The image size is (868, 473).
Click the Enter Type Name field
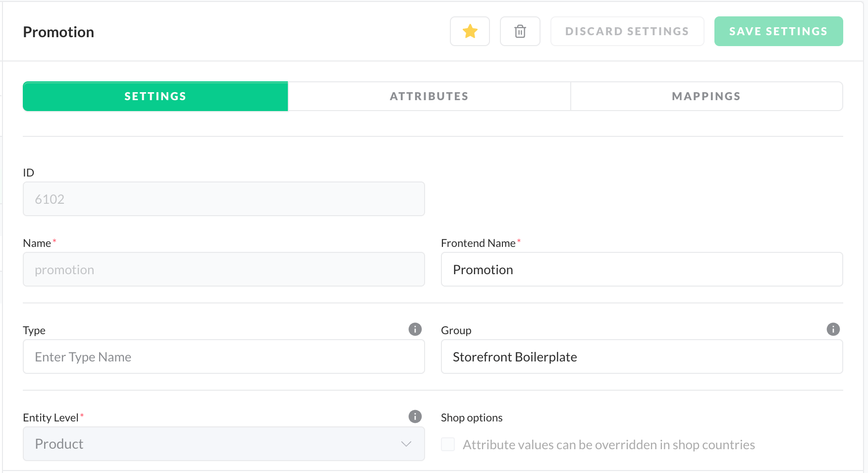point(224,356)
